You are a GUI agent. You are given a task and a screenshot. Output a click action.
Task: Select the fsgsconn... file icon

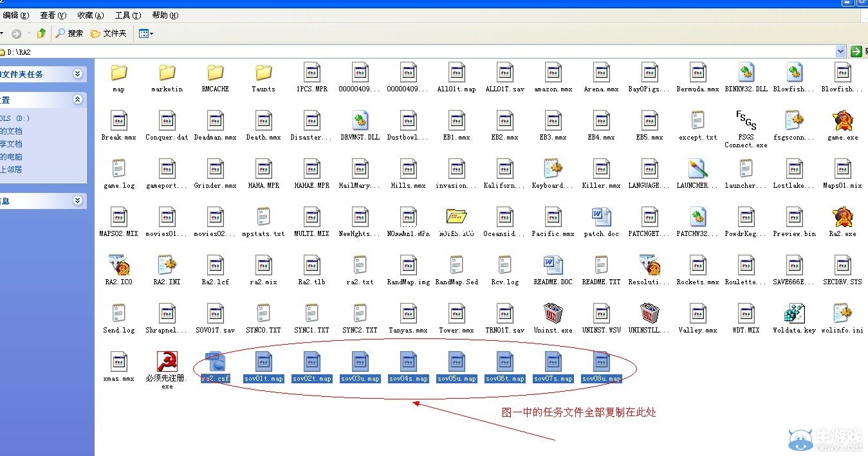pyautogui.click(x=795, y=120)
